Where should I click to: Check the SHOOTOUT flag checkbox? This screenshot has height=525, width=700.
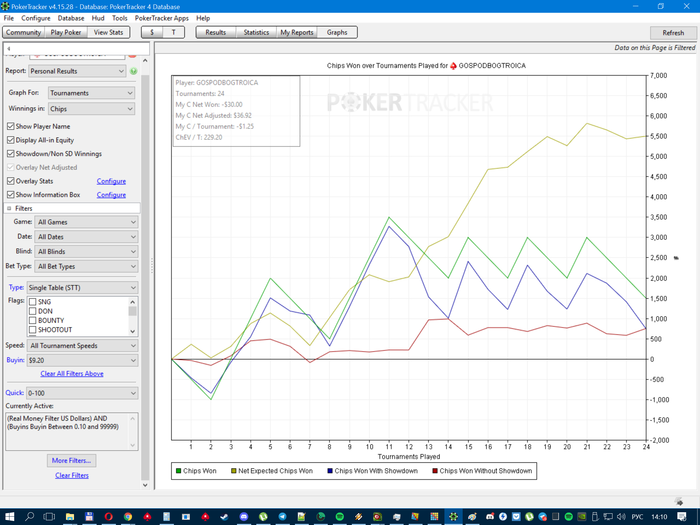33,330
